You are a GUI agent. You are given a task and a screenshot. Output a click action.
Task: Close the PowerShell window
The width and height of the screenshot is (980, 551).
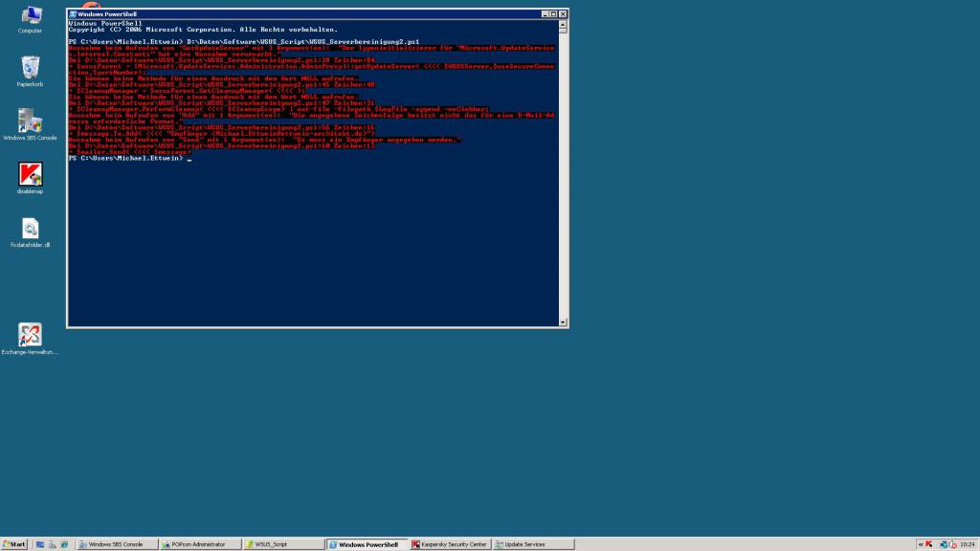(563, 13)
